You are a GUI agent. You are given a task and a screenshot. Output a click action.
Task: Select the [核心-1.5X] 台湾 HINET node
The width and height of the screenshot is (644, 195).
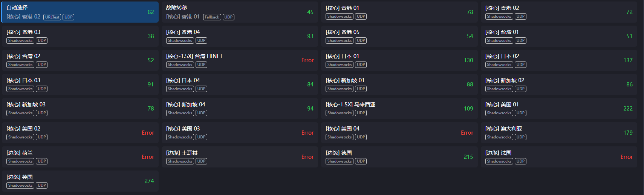[240, 60]
